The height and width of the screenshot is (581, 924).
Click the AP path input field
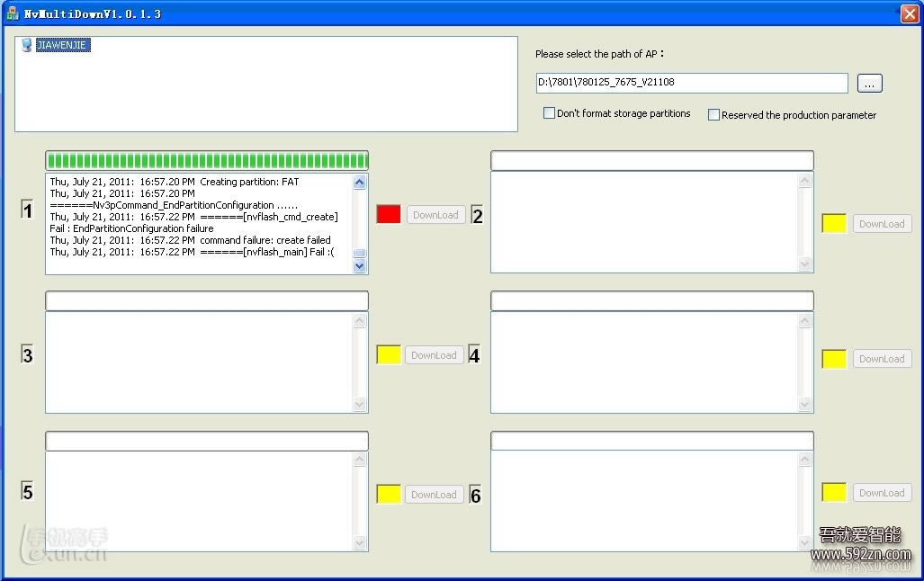pyautogui.click(x=691, y=83)
